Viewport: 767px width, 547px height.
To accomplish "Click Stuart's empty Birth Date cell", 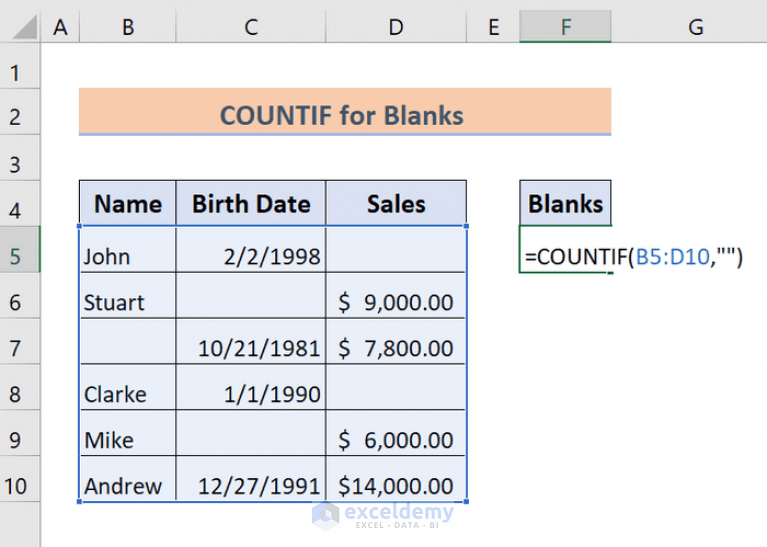I will point(251,296).
